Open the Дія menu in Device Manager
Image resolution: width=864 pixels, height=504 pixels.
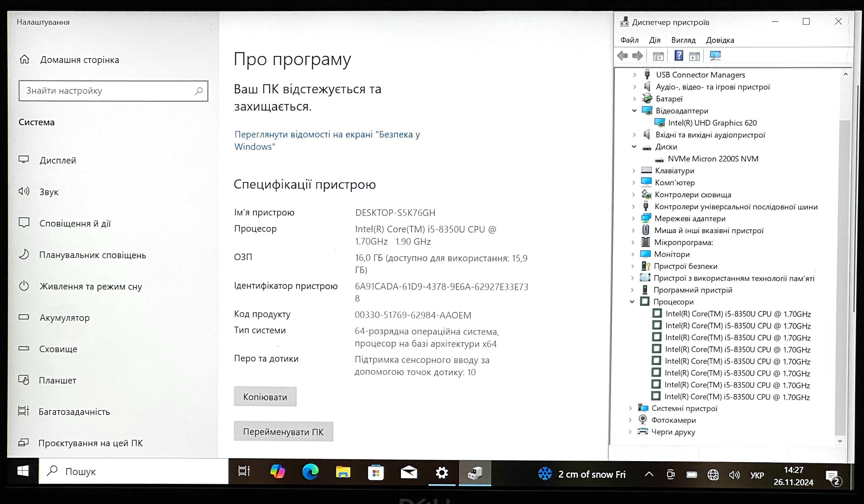[654, 40]
